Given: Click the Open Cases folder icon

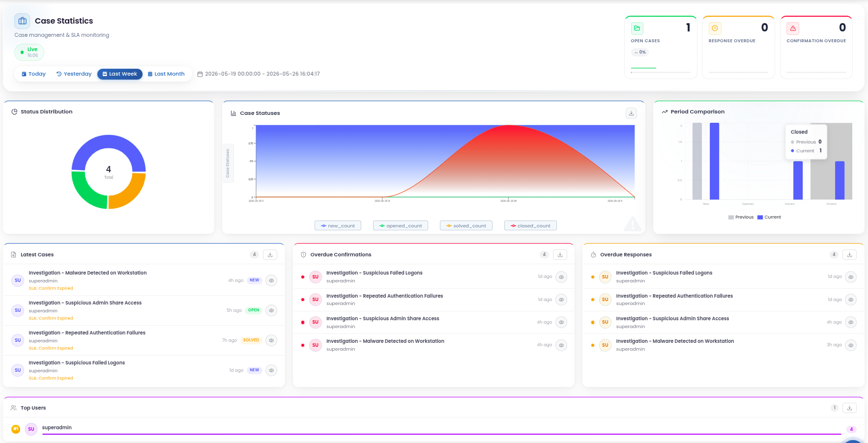Looking at the screenshot, I should pyautogui.click(x=637, y=28).
